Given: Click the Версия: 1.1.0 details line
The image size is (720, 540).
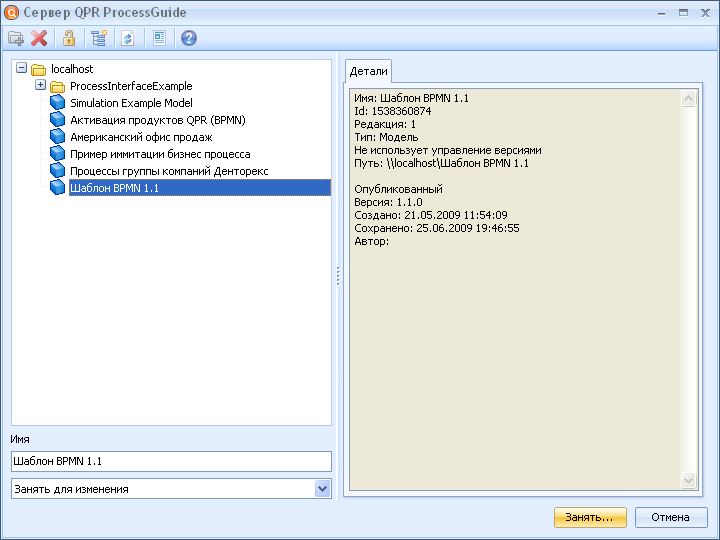Looking at the screenshot, I should [x=388, y=202].
